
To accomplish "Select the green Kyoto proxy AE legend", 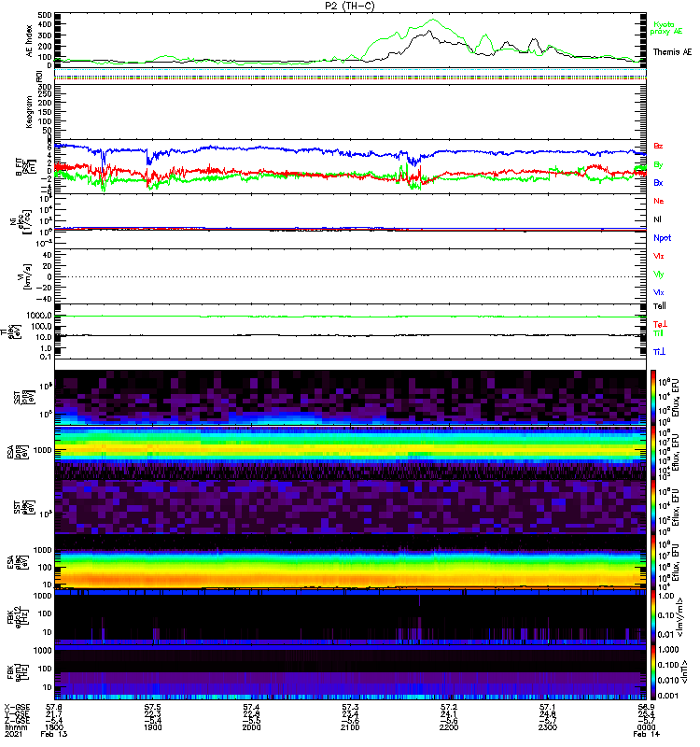I will click(665, 28).
